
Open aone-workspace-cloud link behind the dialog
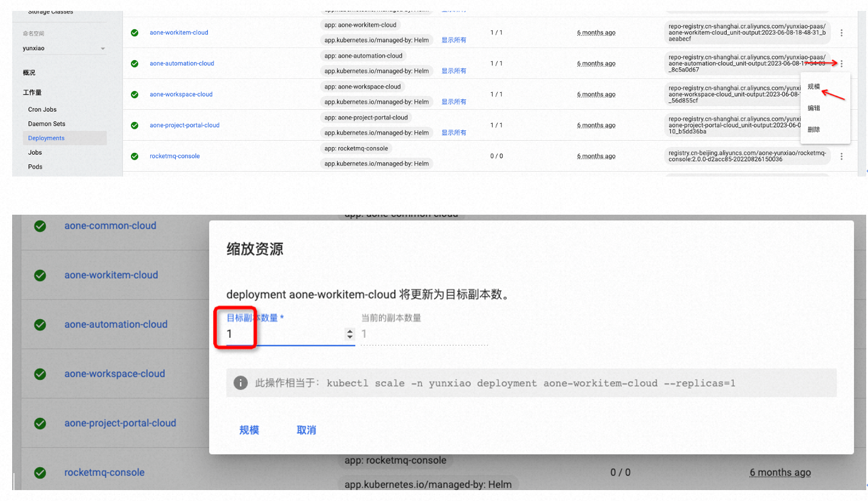(x=115, y=374)
